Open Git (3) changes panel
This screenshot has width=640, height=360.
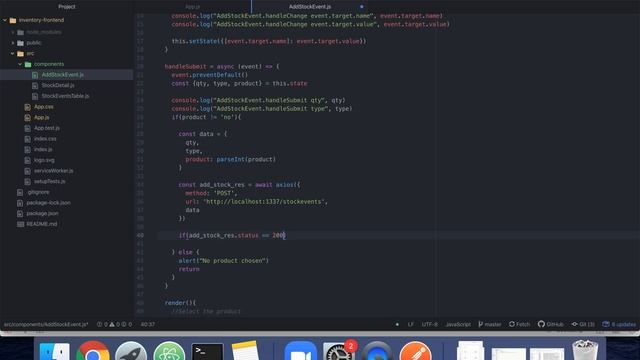point(583,324)
